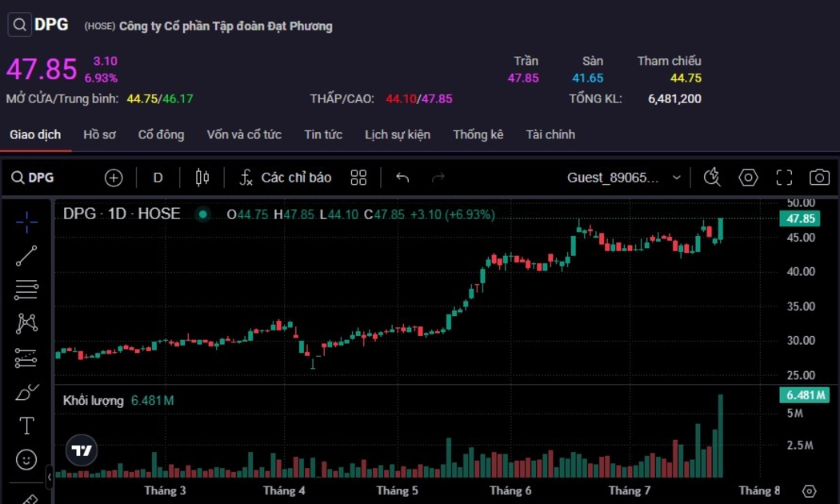Image resolution: width=840 pixels, height=504 pixels.
Task: Open the Tài chính tab
Action: [x=550, y=134]
